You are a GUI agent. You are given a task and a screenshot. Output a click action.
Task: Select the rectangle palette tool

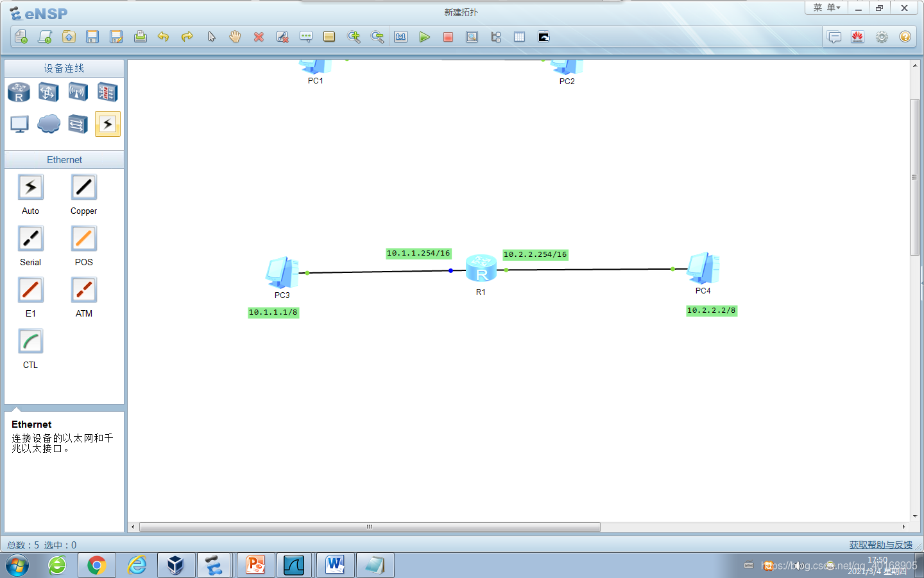(329, 37)
